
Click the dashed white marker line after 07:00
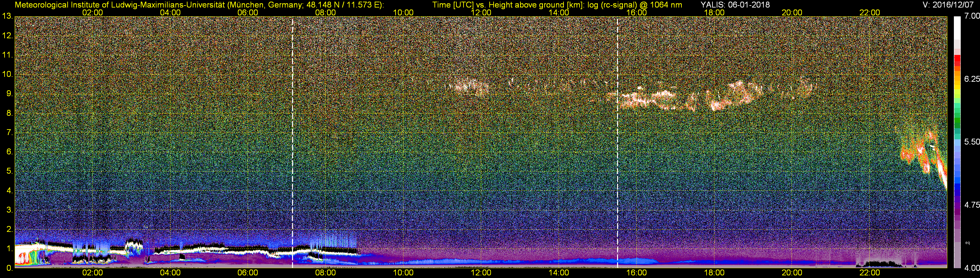292,142
